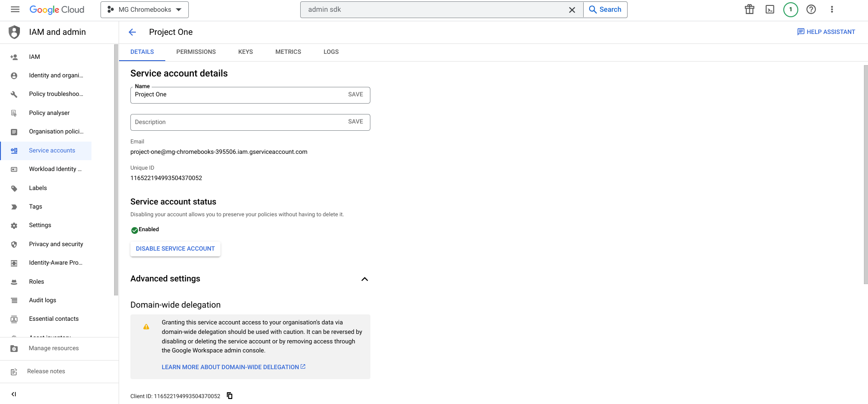This screenshot has height=404, width=868.
Task: Click the IAM and admin shield icon
Action: coord(14,32)
